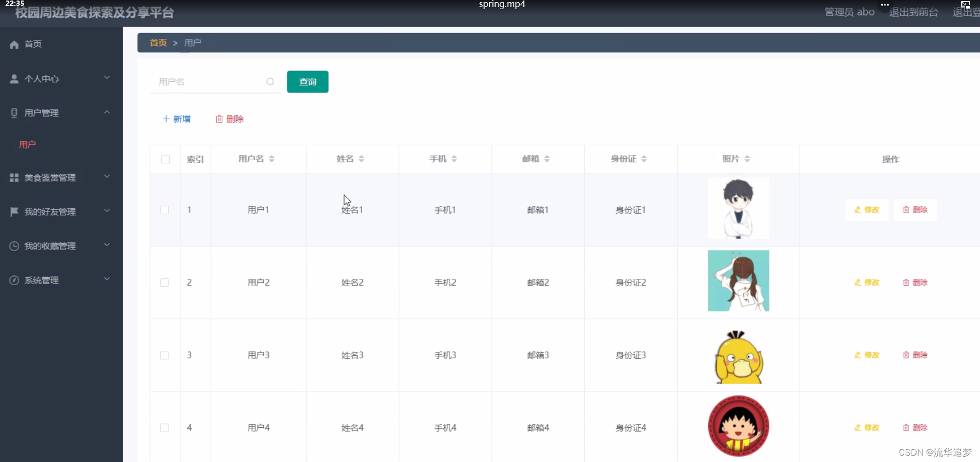This screenshot has height=462, width=980.
Task: Sort by the 姓名 column arrows
Action: (362, 159)
